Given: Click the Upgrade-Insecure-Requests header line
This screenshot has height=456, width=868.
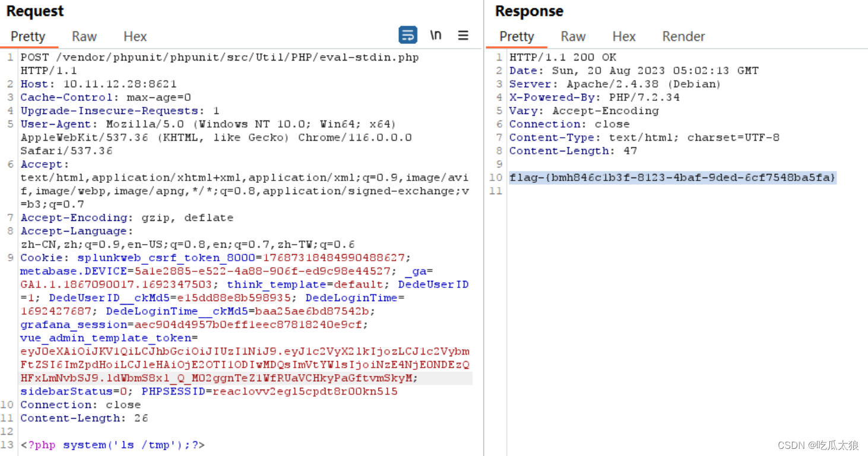Looking at the screenshot, I should pyautogui.click(x=120, y=111).
